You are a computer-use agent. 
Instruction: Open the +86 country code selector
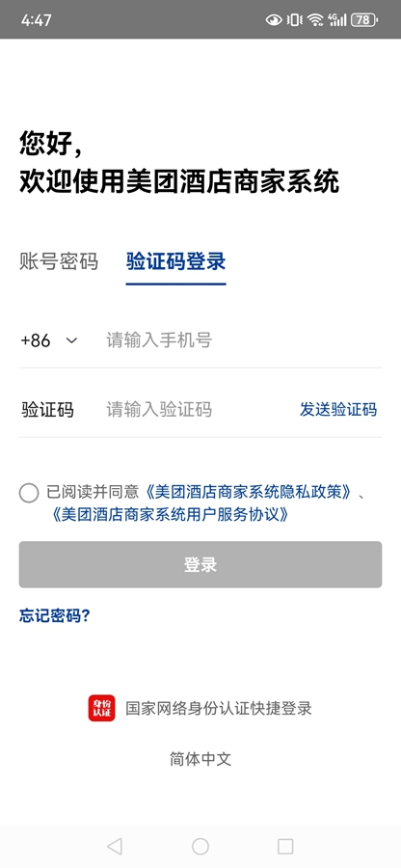click(48, 340)
